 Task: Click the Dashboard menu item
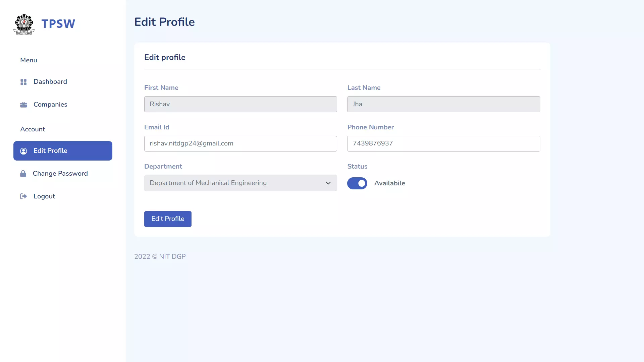[x=50, y=81]
